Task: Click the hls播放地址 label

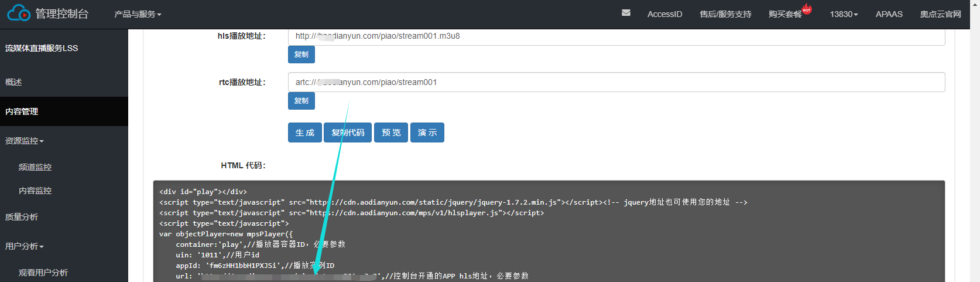Action: [x=242, y=36]
